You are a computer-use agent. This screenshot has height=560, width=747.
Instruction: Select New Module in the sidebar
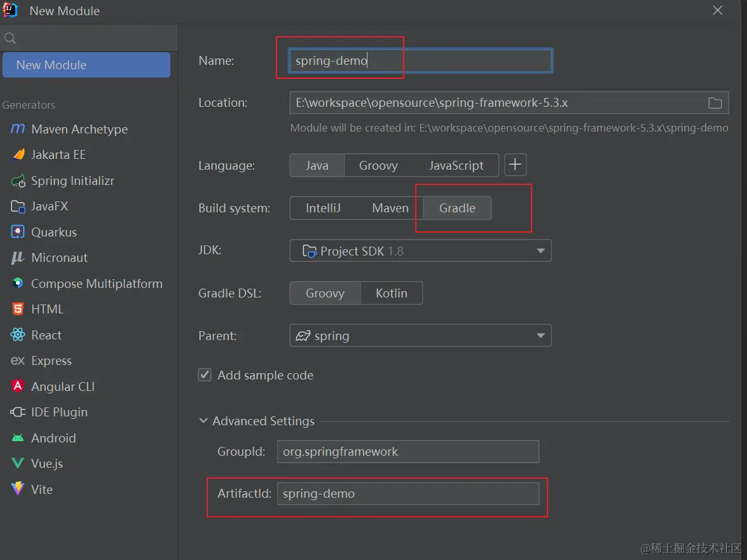click(x=86, y=65)
